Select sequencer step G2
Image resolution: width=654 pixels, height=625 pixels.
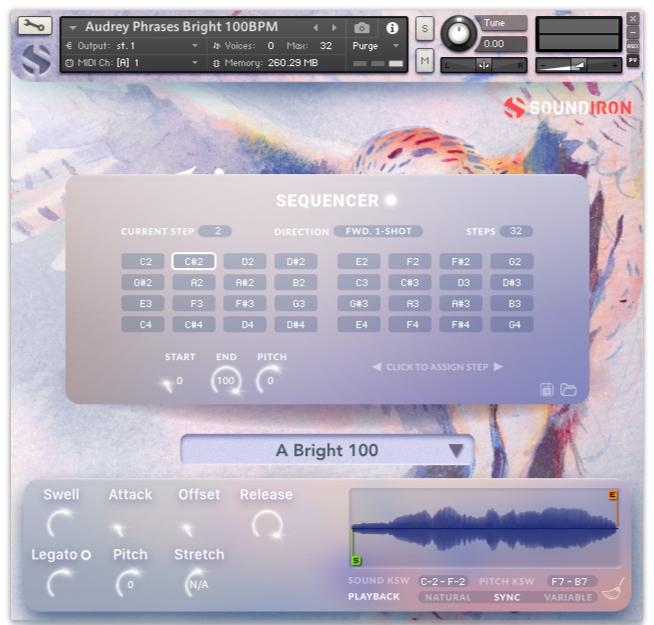pyautogui.click(x=512, y=262)
